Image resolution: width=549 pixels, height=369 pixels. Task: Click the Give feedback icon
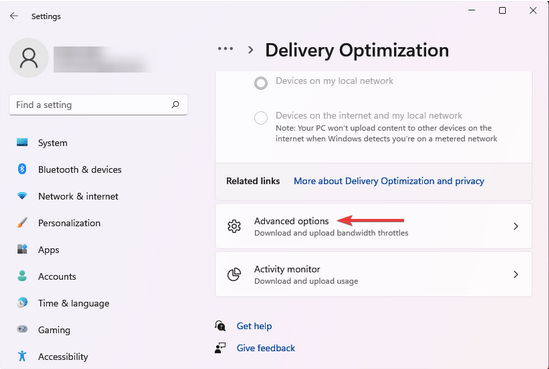coord(220,348)
